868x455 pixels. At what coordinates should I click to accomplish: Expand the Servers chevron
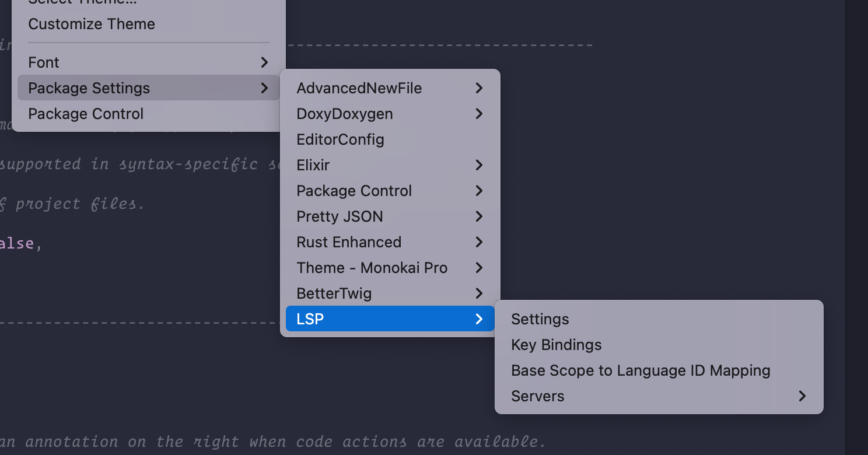[802, 396]
